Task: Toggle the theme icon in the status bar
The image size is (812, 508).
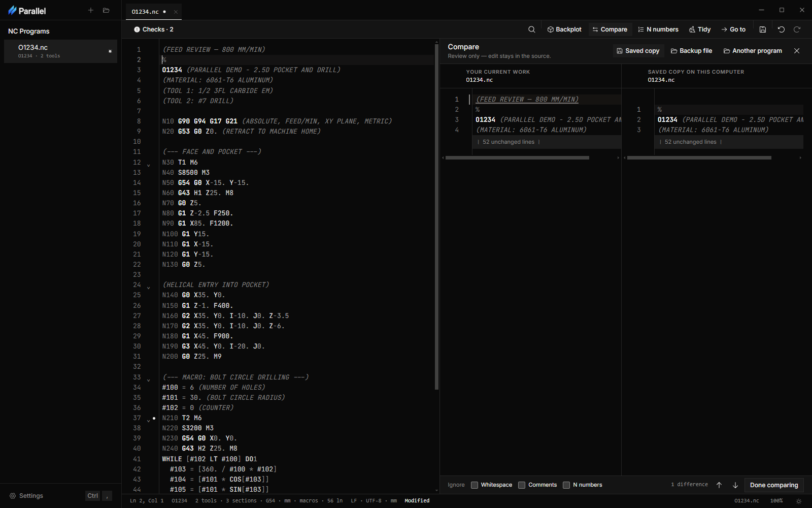Action: (799, 501)
